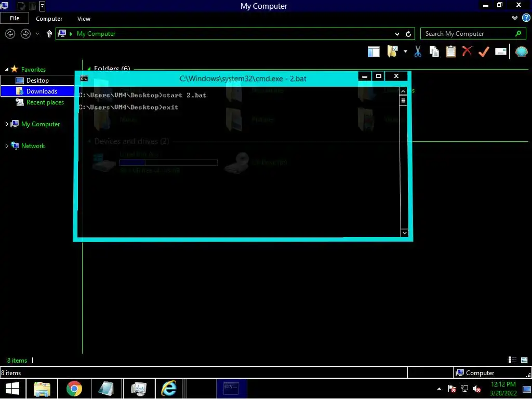
Task: Click the muted volume tray icon
Action: click(477, 389)
